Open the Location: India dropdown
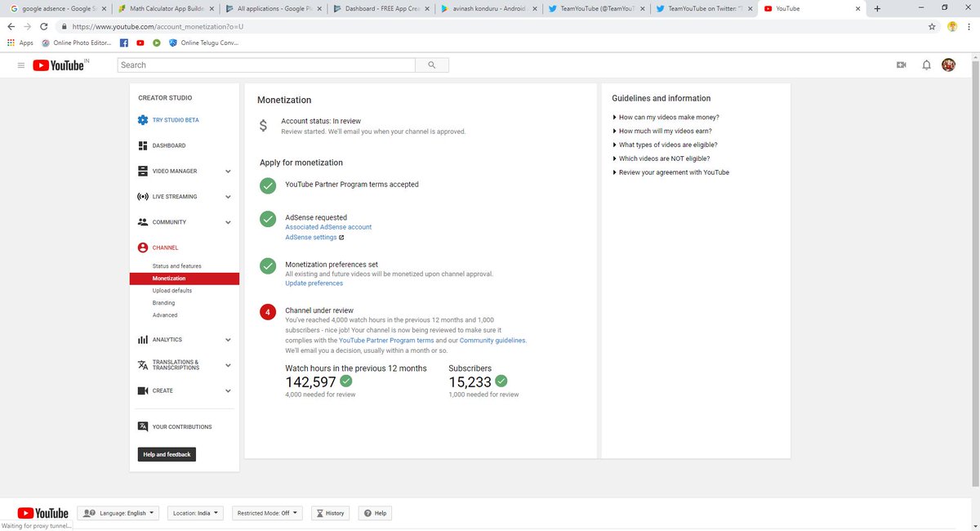 [196, 513]
